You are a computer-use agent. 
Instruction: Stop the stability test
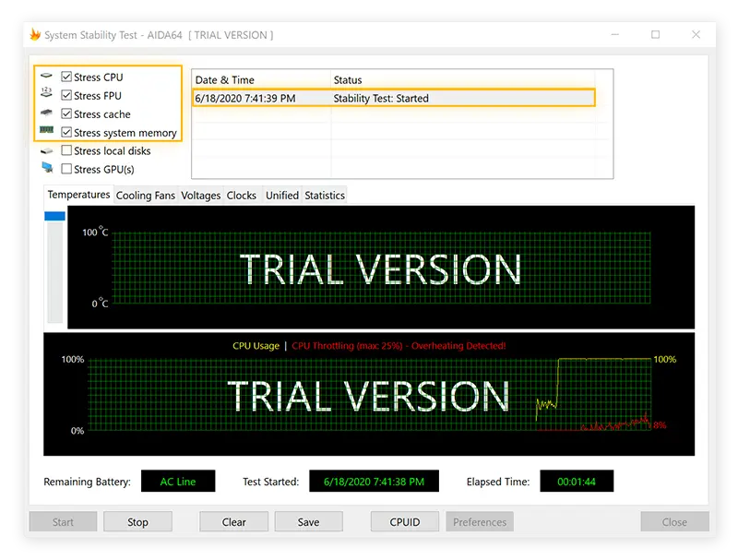click(137, 522)
